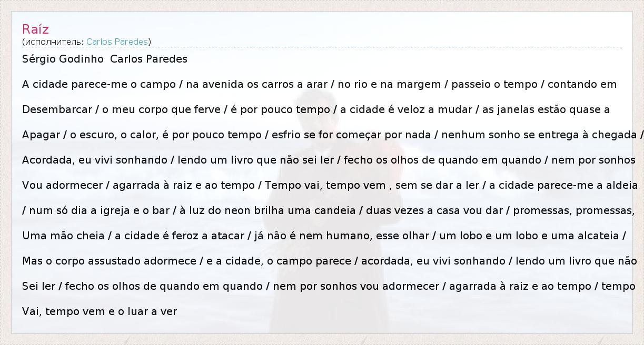Click the song title Raíz
This screenshot has width=644, height=345.
(35, 29)
